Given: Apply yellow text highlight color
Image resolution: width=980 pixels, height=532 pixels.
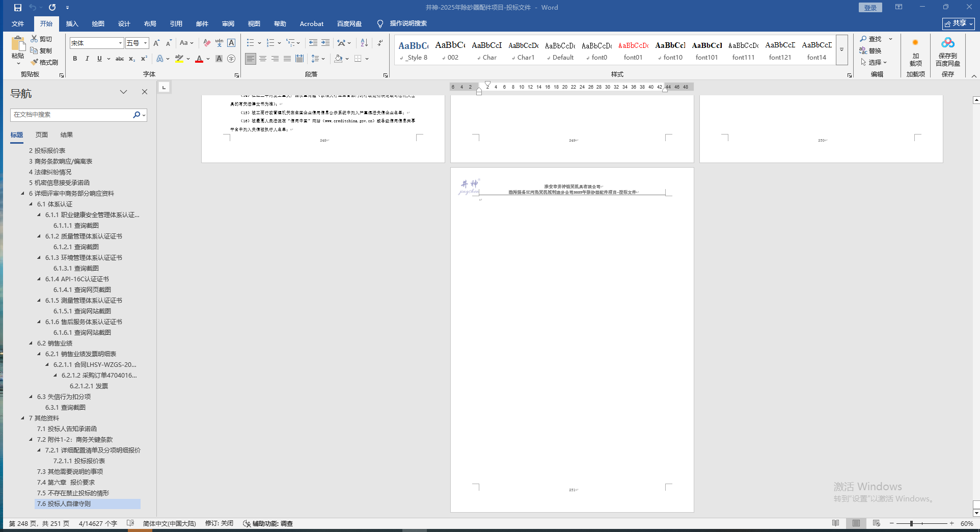Looking at the screenshot, I should [x=179, y=59].
